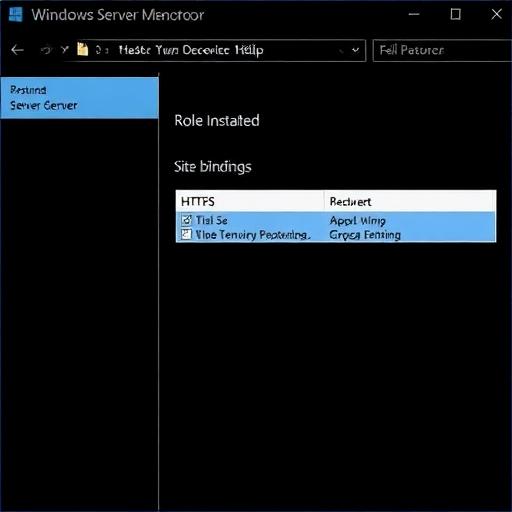
Task: Click the 'Groea Fenting' cell
Action: point(365,235)
